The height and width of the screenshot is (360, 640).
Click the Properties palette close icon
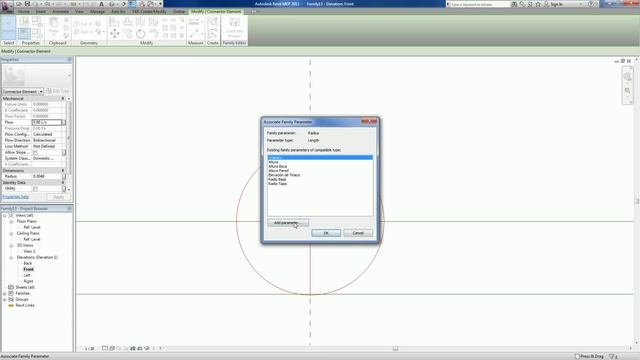coord(69,60)
